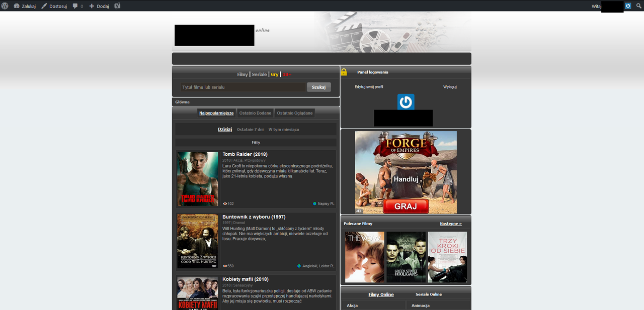Screen dimensions: 644x310
Task: Select the Seriale search category
Action: click(260, 74)
